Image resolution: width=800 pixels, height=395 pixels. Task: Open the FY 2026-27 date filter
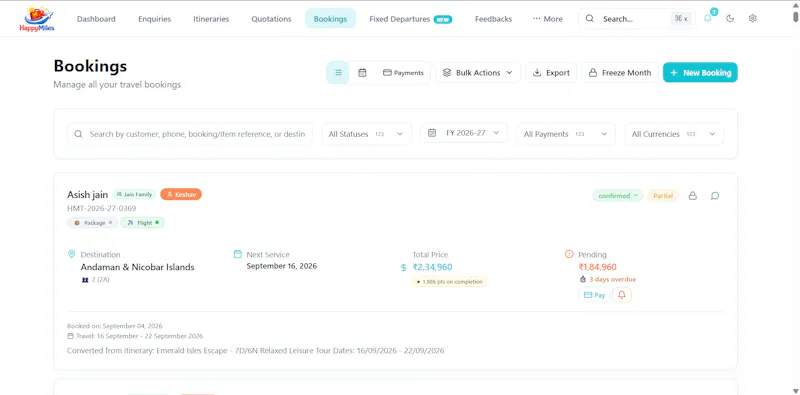coord(464,133)
